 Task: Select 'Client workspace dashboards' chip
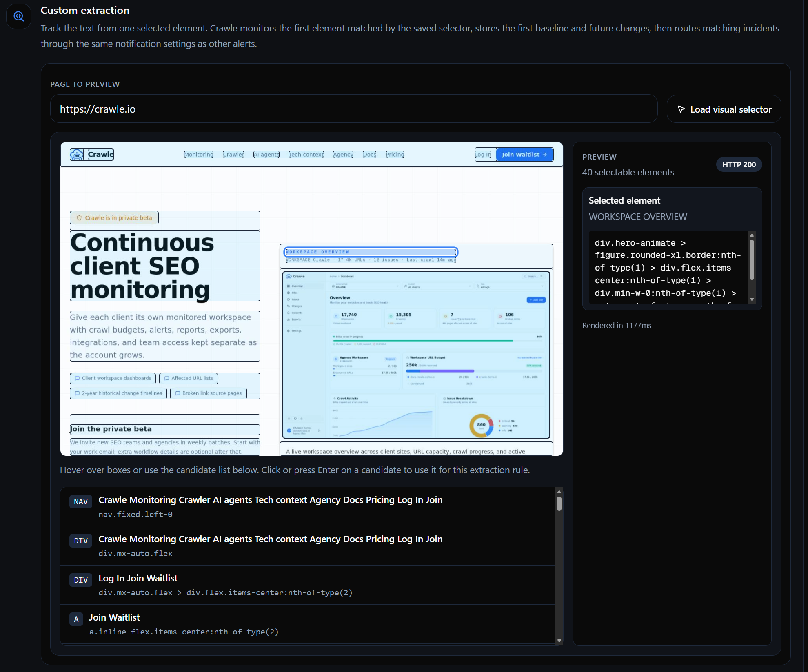[113, 378]
